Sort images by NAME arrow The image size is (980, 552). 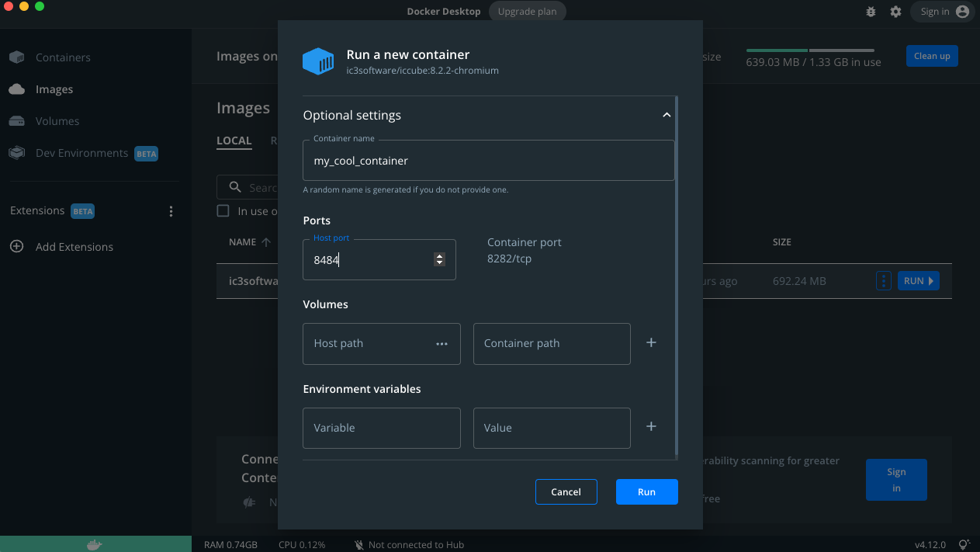(x=266, y=242)
